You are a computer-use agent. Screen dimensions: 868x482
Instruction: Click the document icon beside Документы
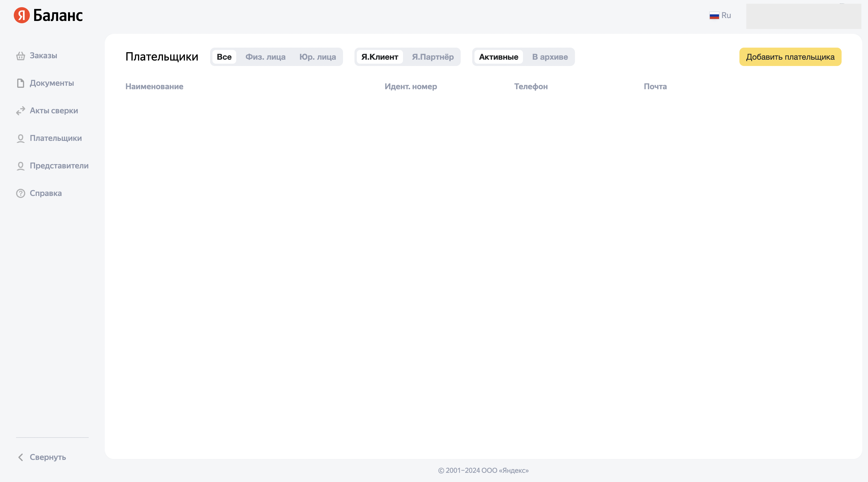click(21, 83)
